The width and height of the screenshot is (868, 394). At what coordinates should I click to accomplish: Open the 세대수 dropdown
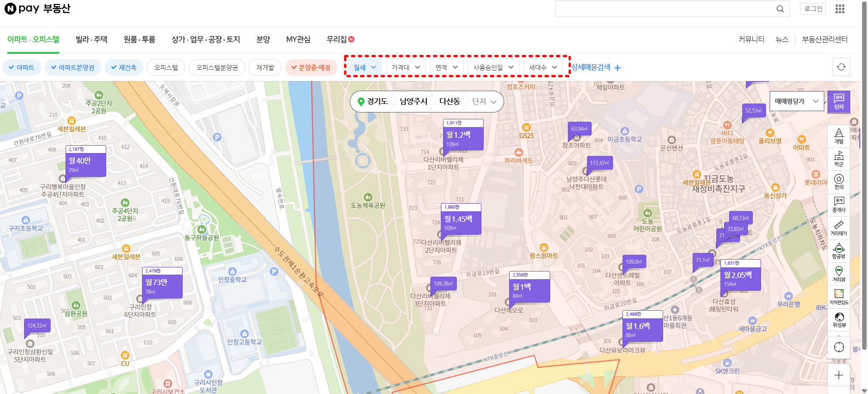click(543, 67)
